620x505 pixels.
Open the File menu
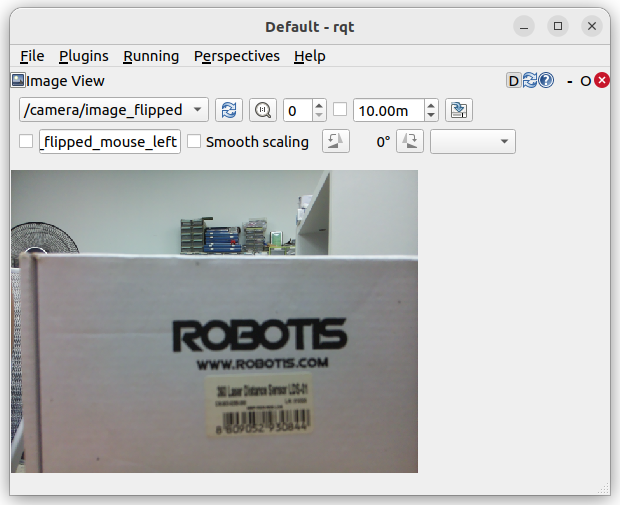pyautogui.click(x=32, y=56)
